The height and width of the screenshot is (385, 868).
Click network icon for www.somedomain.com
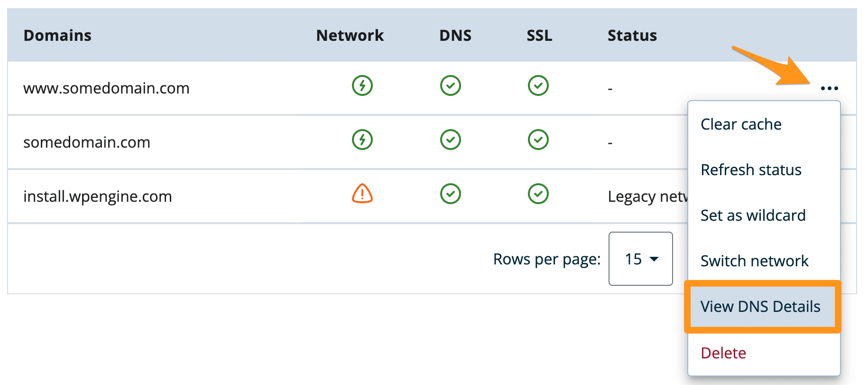tap(362, 86)
